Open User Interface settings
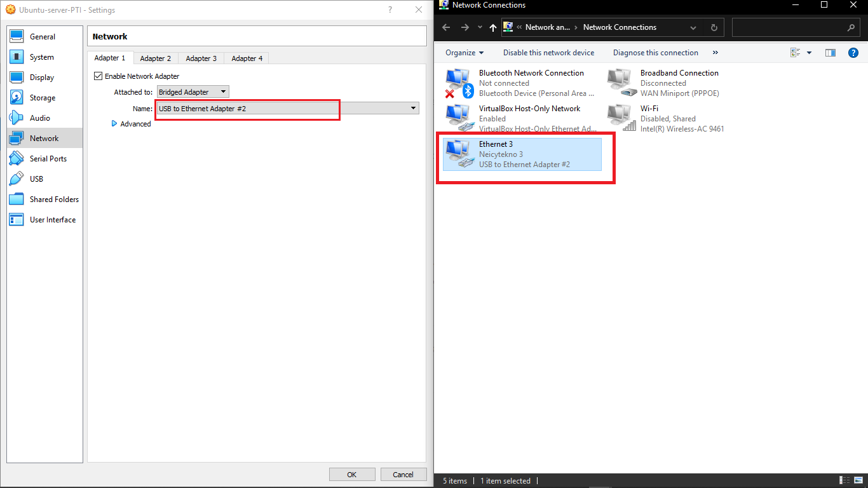Screen dimensions: 868x488 coord(44,220)
